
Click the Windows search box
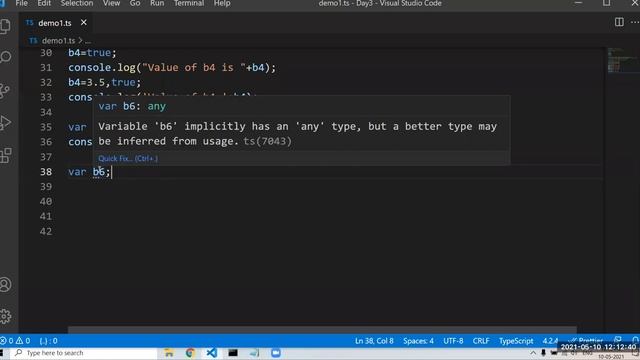click(x=85, y=353)
